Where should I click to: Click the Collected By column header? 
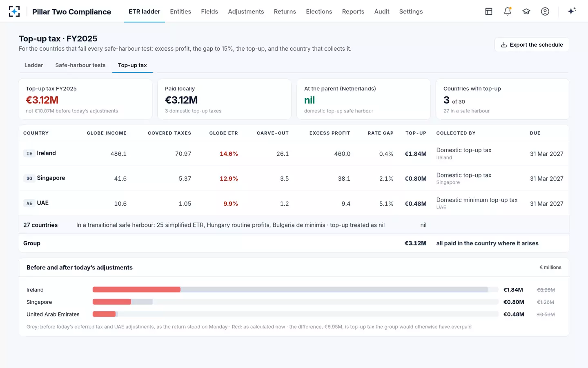(456, 133)
